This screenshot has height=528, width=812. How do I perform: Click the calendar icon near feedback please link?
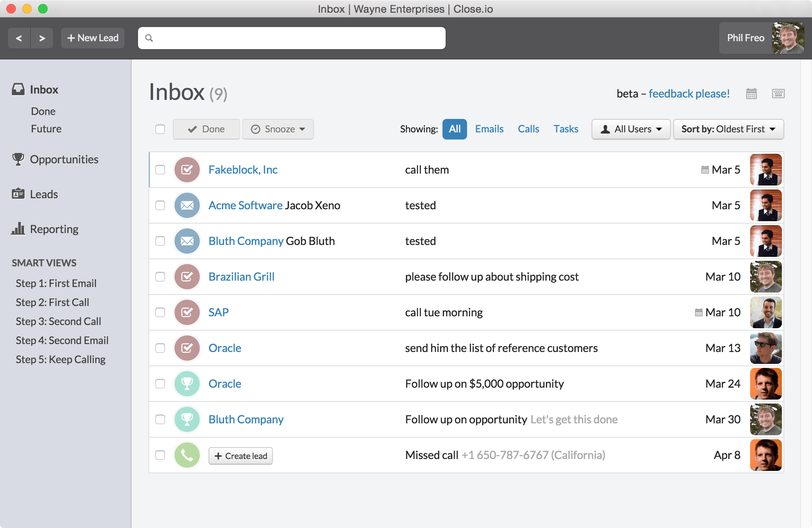tap(752, 94)
